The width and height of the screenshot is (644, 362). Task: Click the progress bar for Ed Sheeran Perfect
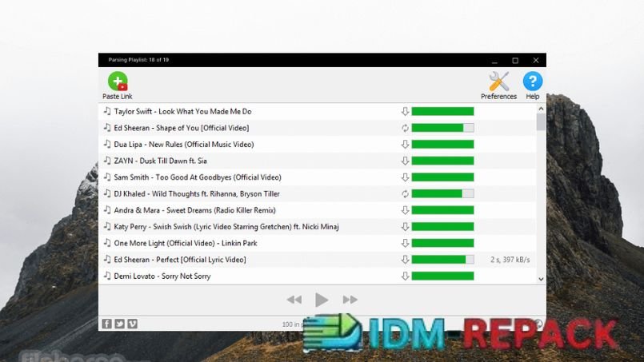pyautogui.click(x=442, y=260)
